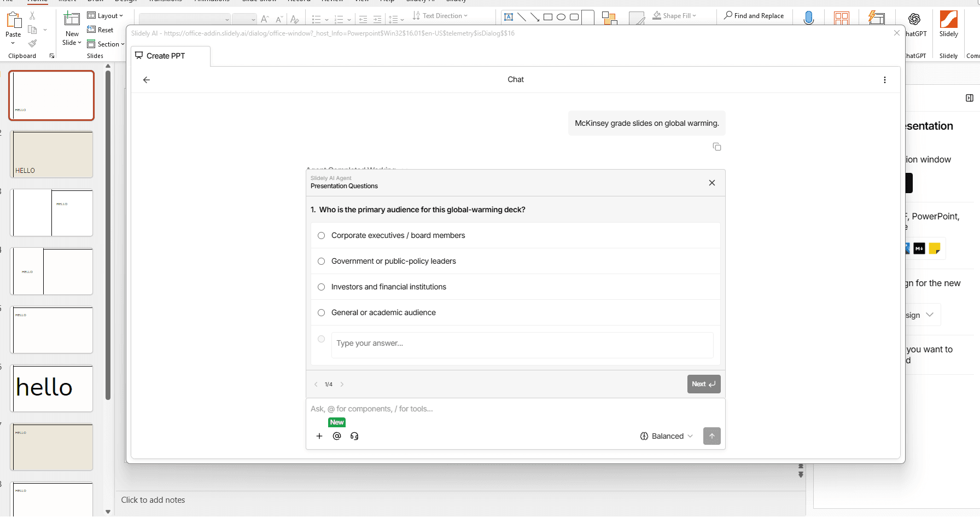Click the Cut scissors icon
The height and width of the screenshot is (517, 980).
coord(32,16)
